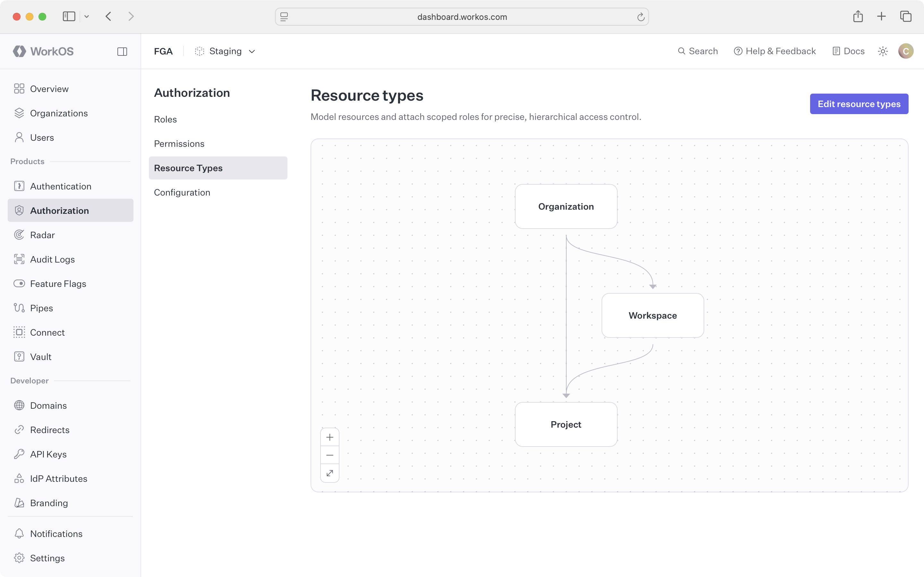Switch to the Permissions tab
This screenshot has width=924, height=577.
[179, 144]
